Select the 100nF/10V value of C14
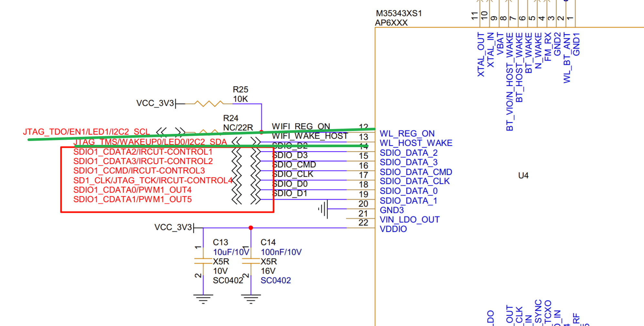Viewport: 644px width, 326px height. pos(281,252)
